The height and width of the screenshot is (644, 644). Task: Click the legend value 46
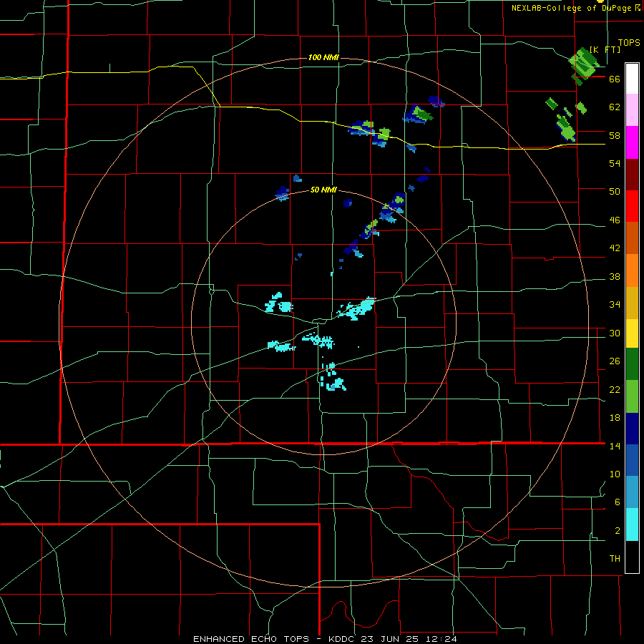click(x=615, y=220)
